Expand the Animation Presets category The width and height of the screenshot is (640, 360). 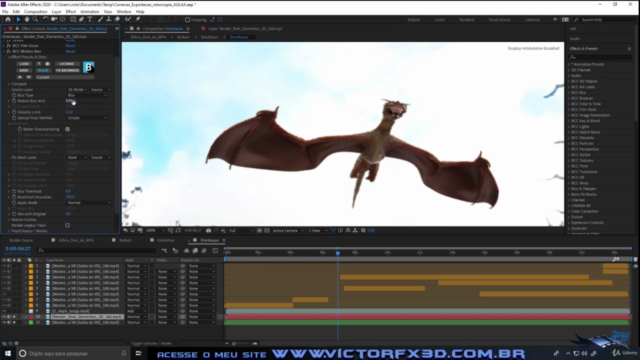coord(569,64)
